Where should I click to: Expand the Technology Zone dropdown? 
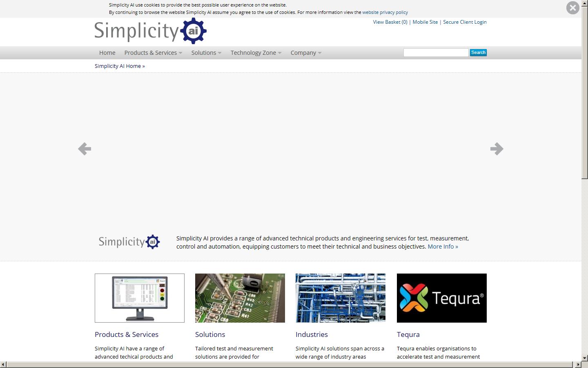(253, 52)
